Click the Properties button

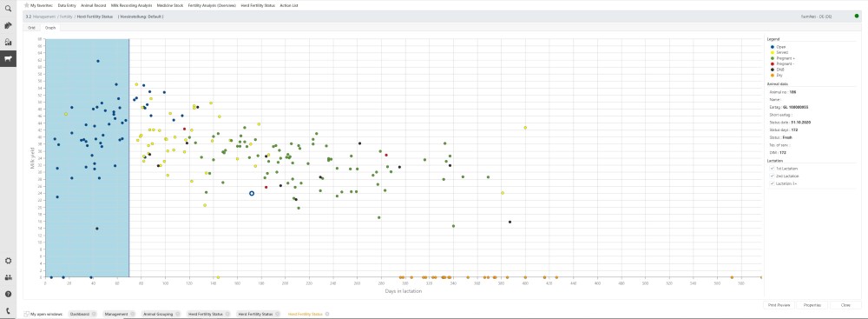click(812, 305)
